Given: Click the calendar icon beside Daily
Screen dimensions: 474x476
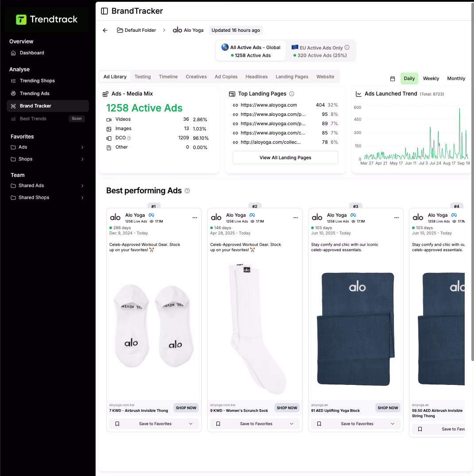Looking at the screenshot, I should (x=392, y=79).
